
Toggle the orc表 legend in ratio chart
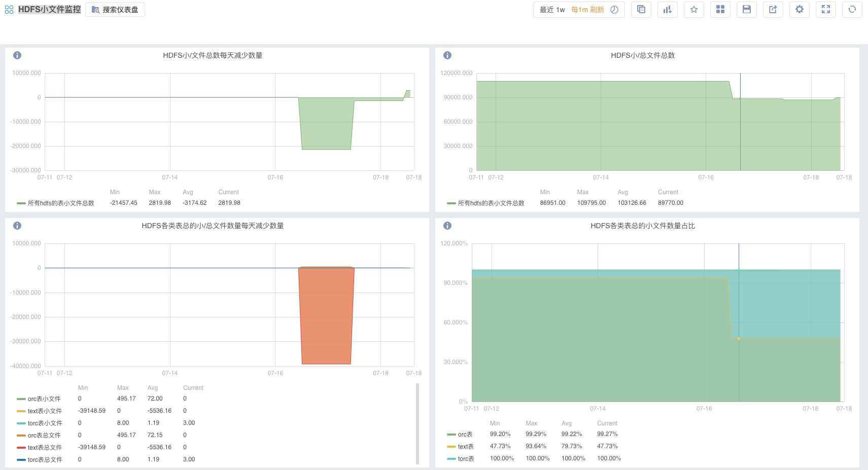coord(465,435)
